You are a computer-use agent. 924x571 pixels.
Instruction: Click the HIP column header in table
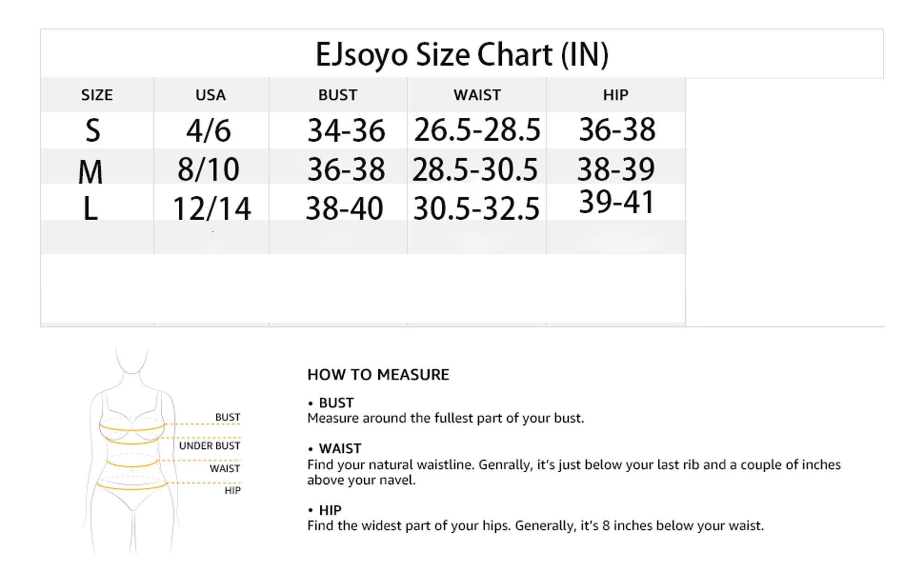pos(615,95)
